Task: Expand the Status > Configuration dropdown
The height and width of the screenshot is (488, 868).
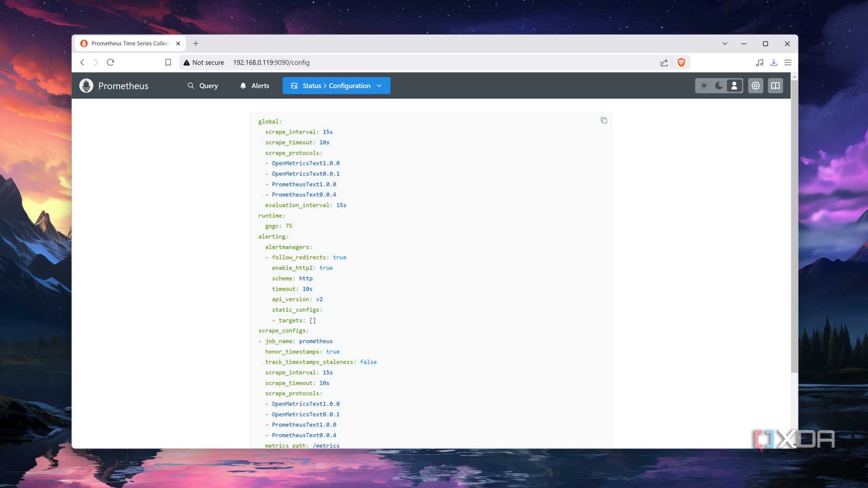Action: 379,85
